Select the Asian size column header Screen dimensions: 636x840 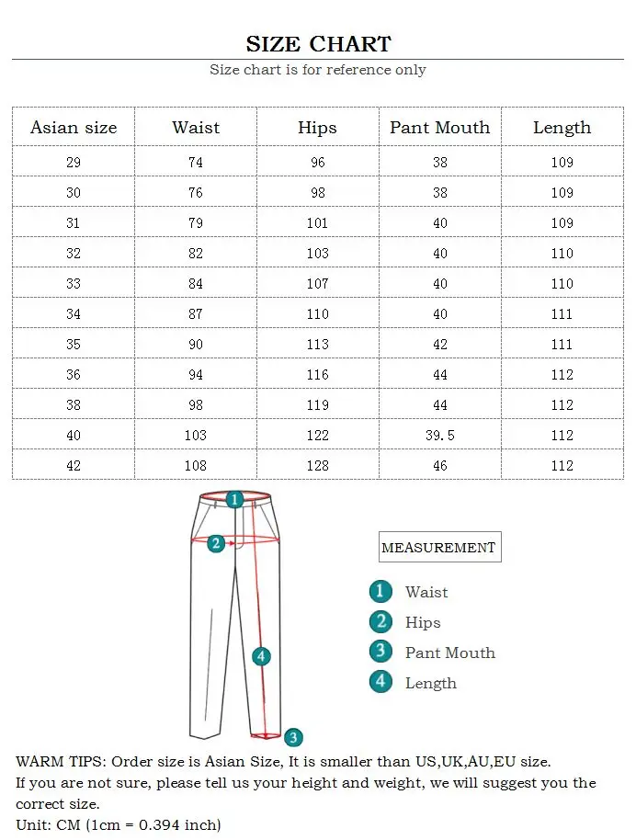click(x=74, y=127)
